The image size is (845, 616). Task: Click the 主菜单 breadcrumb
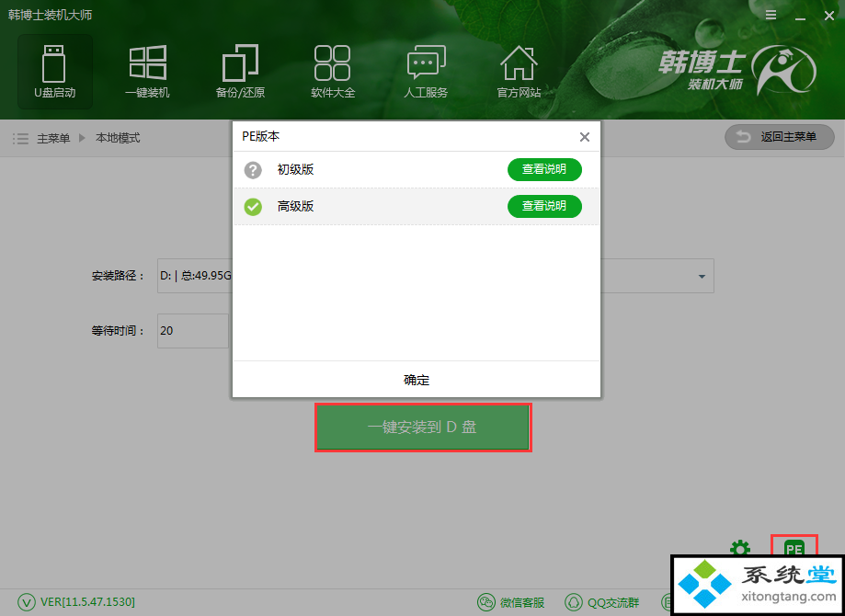point(53,139)
